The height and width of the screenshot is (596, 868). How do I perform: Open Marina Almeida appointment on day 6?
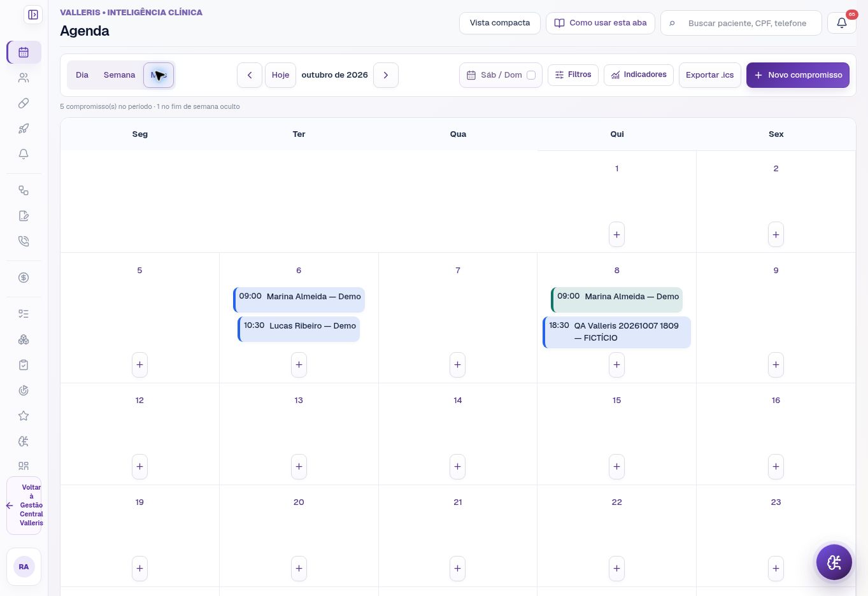tap(299, 299)
